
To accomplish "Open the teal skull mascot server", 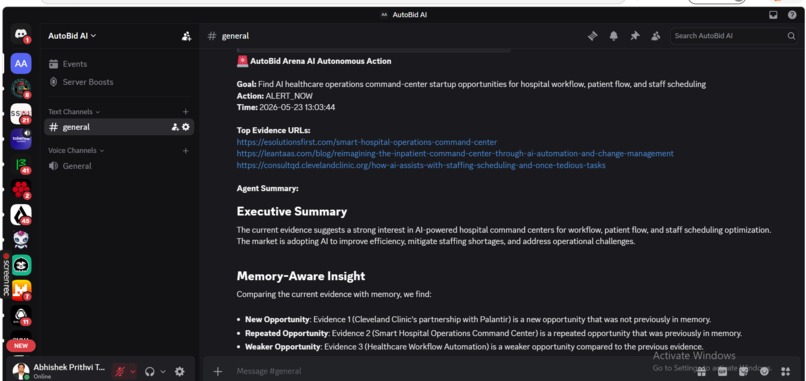I will pyautogui.click(x=21, y=265).
